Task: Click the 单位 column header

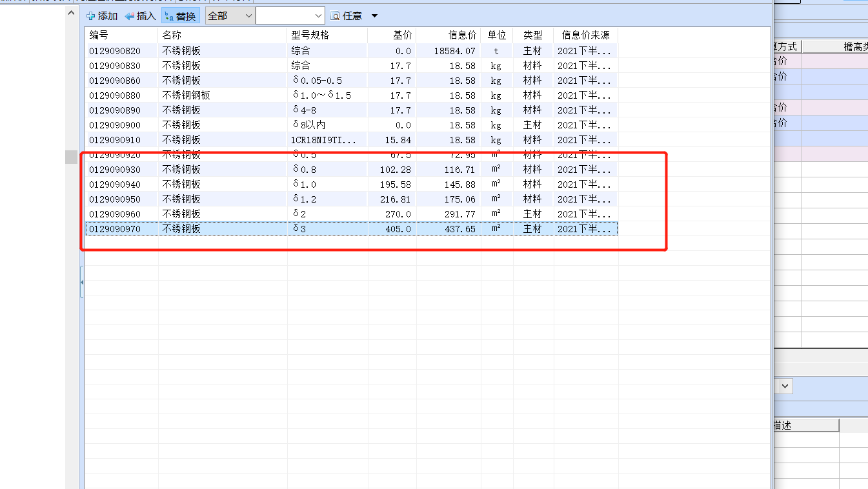Action: click(x=497, y=35)
